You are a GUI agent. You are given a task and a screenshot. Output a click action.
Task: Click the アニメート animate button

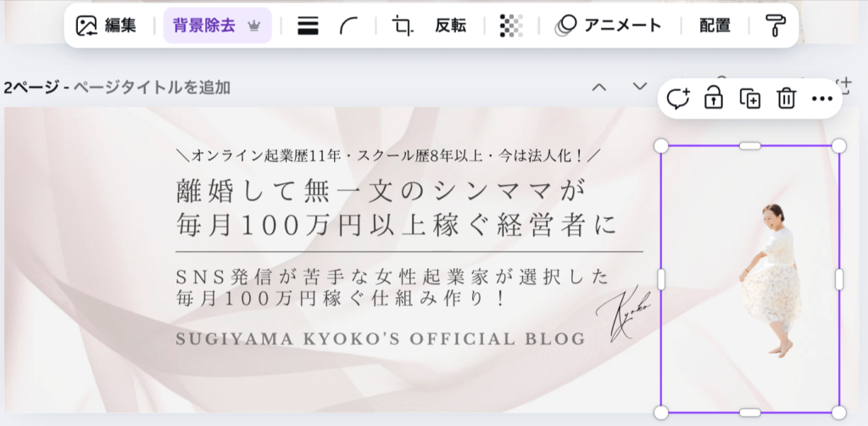(x=609, y=25)
